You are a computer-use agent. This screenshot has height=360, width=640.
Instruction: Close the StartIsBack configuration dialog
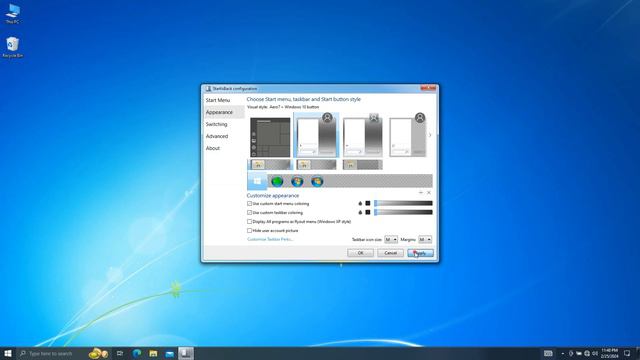click(429, 88)
